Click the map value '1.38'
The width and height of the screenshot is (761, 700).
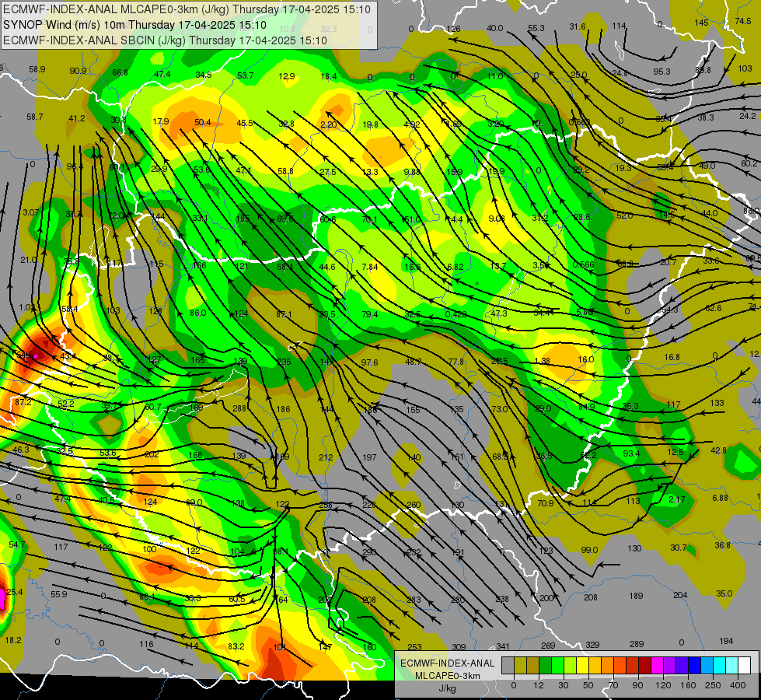pos(542,361)
